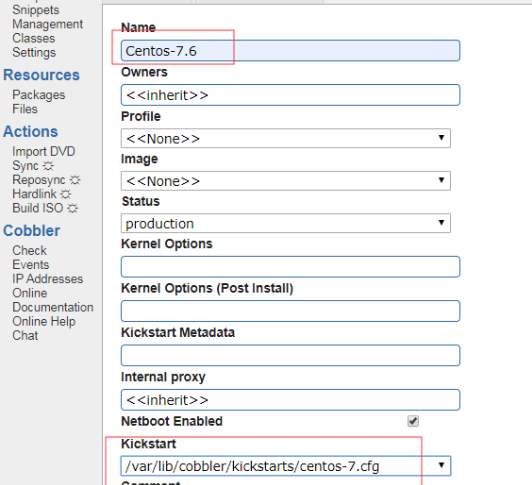Screen dimensions: 532x485
Task: Click the Files resource link
Action: pyautogui.click(x=25, y=109)
